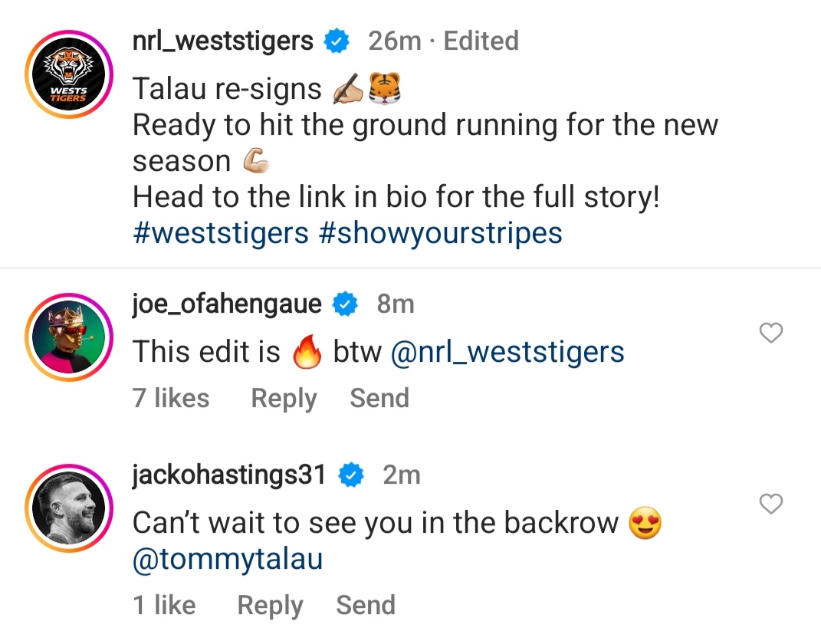This screenshot has width=821, height=644.
Task: Reply to jackohastings31's comment
Action: 270,605
